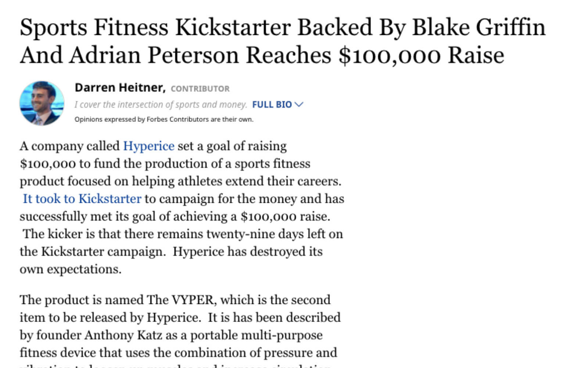Click the chevron beside FULL BIO

(x=299, y=105)
